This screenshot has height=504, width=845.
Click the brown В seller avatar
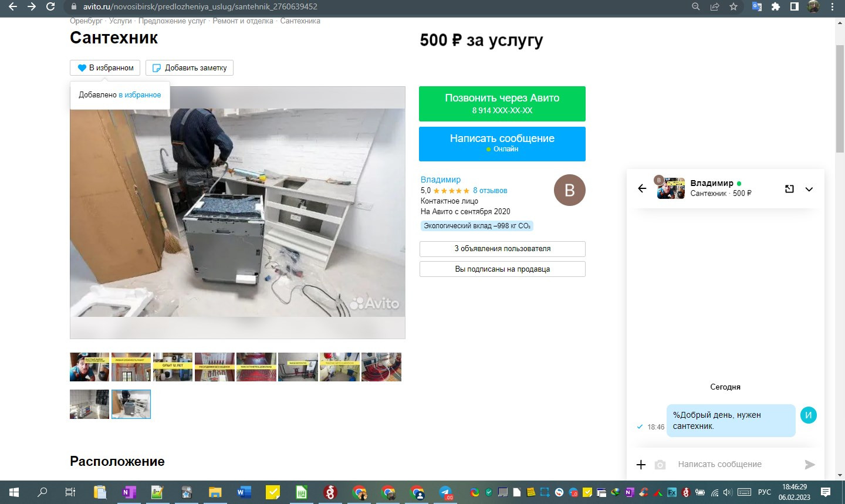click(569, 190)
